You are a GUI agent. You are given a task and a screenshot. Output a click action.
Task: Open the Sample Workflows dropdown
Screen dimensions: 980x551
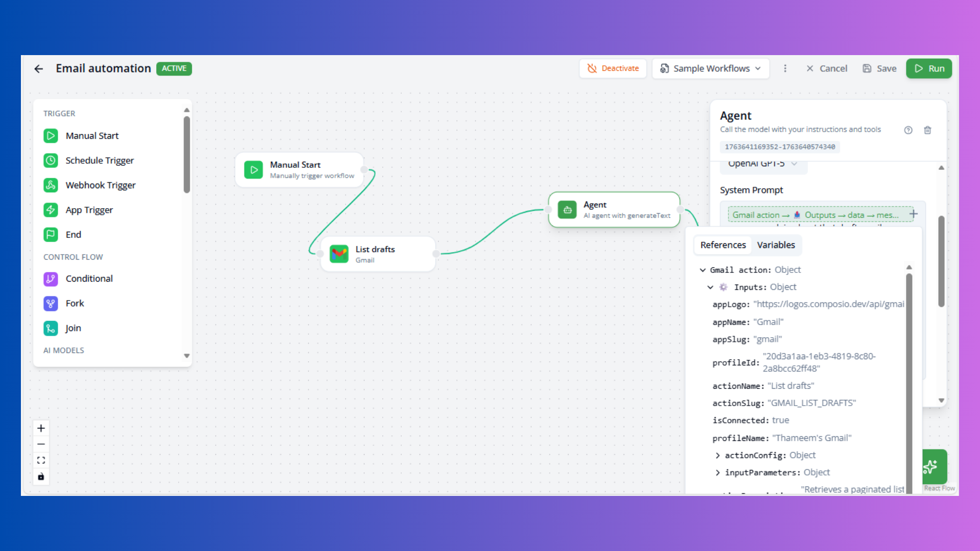pyautogui.click(x=710, y=68)
